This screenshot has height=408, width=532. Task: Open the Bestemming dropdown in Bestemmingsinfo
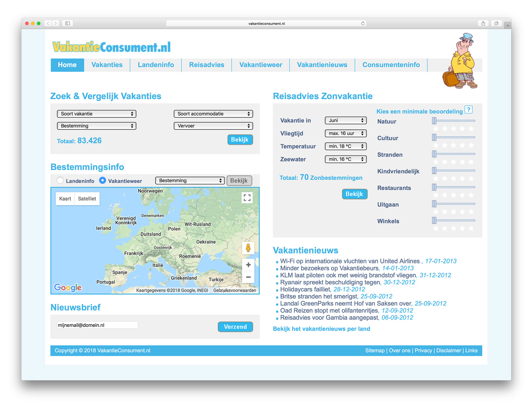tap(190, 180)
